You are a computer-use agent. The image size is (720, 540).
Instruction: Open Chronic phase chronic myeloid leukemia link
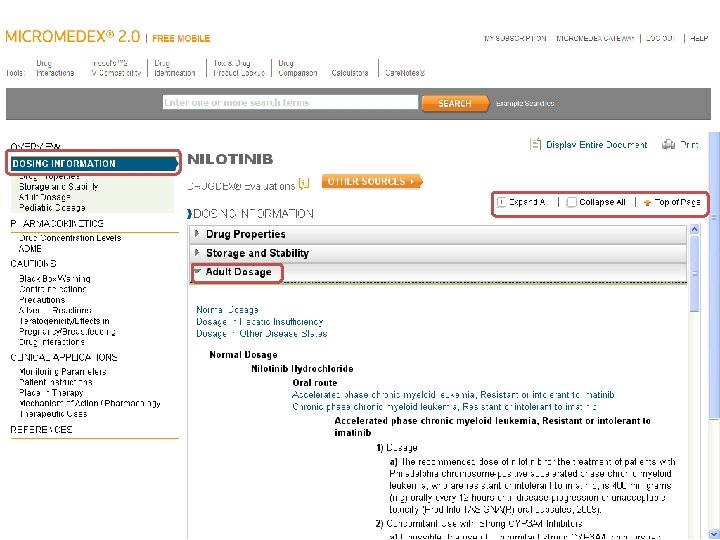pos(444,407)
